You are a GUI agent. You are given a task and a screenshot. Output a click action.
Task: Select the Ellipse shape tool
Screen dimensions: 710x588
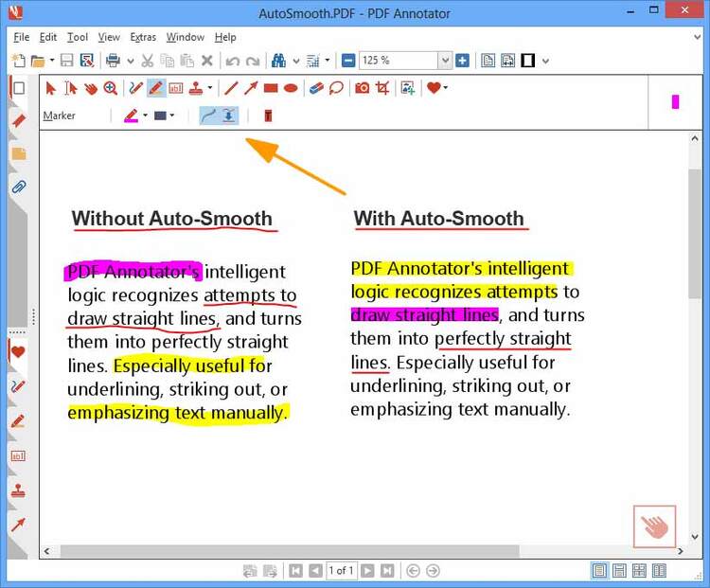291,88
